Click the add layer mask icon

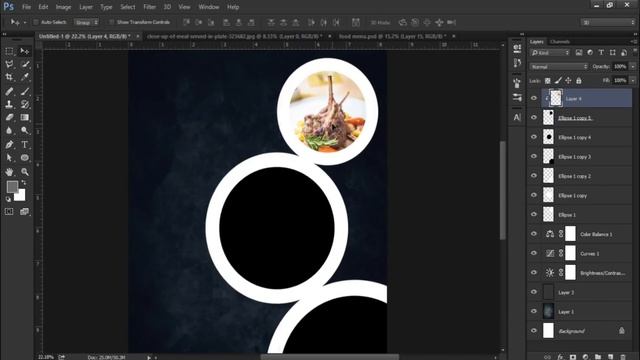[573, 357]
